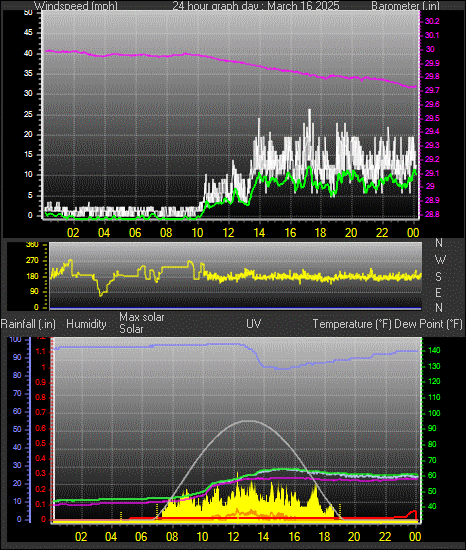Viewport: 466px width, 550px height.
Task: Select the E compass direction label
Action: (438, 292)
